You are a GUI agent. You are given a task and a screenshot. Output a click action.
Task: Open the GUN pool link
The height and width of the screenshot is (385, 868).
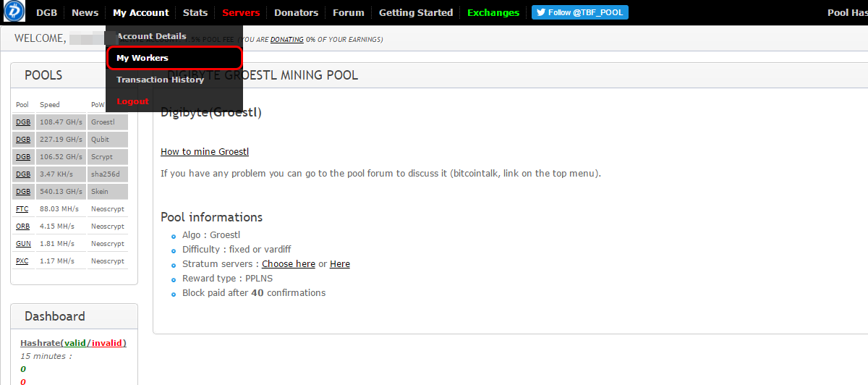[x=23, y=244]
